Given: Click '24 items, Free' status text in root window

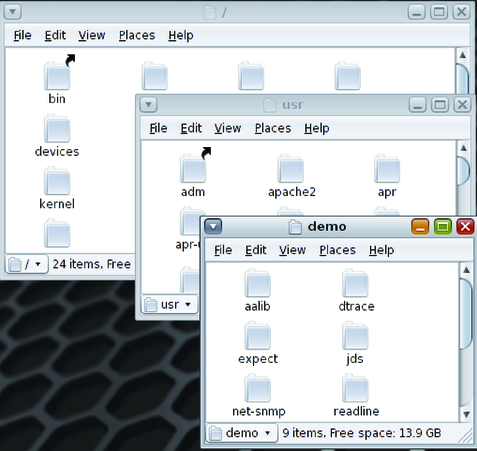Looking at the screenshot, I should [92, 264].
